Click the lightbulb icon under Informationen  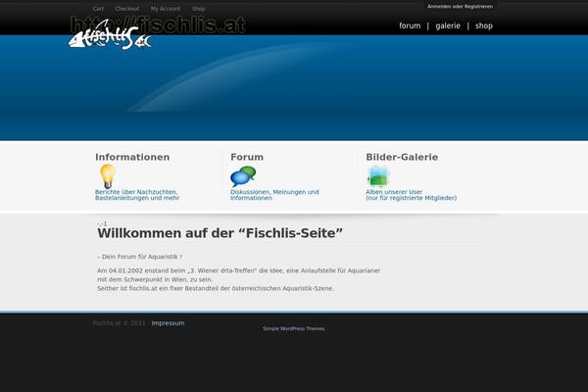(108, 176)
